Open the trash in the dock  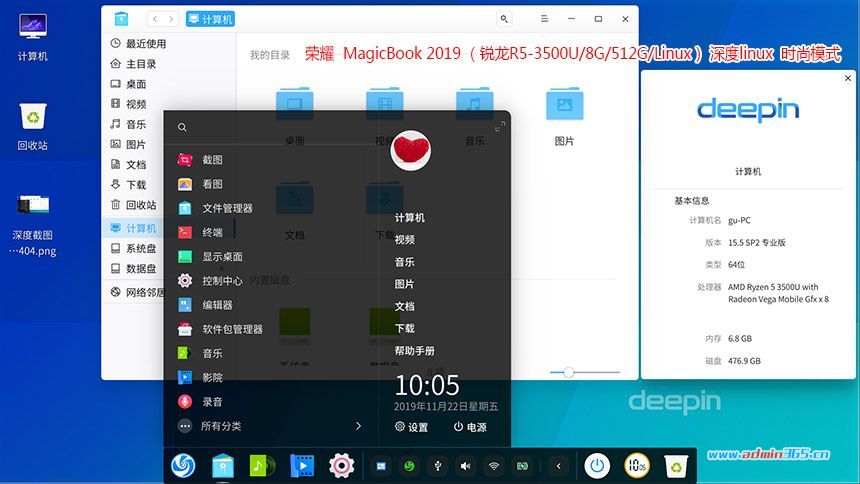pyautogui.click(x=676, y=466)
